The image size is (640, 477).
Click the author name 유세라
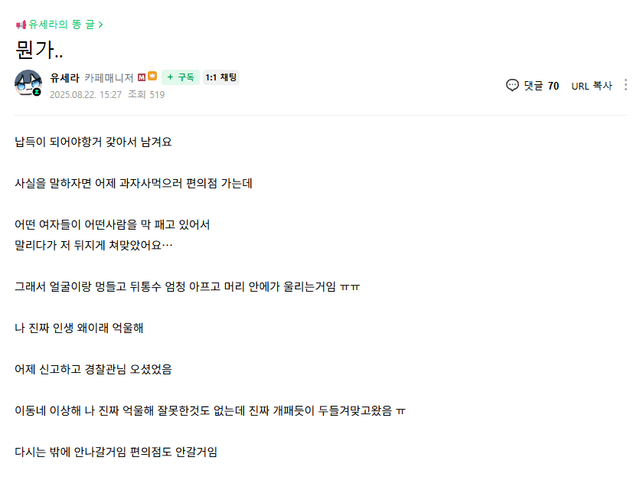pos(63,77)
